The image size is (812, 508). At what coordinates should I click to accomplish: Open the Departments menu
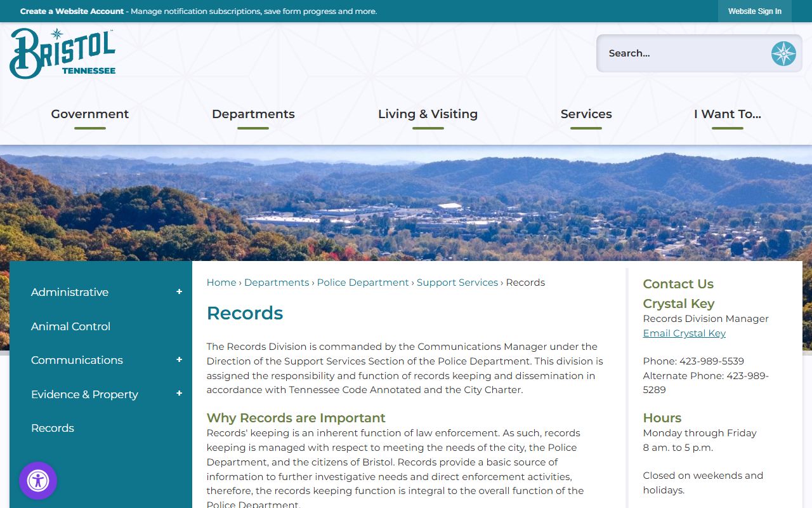(253, 114)
